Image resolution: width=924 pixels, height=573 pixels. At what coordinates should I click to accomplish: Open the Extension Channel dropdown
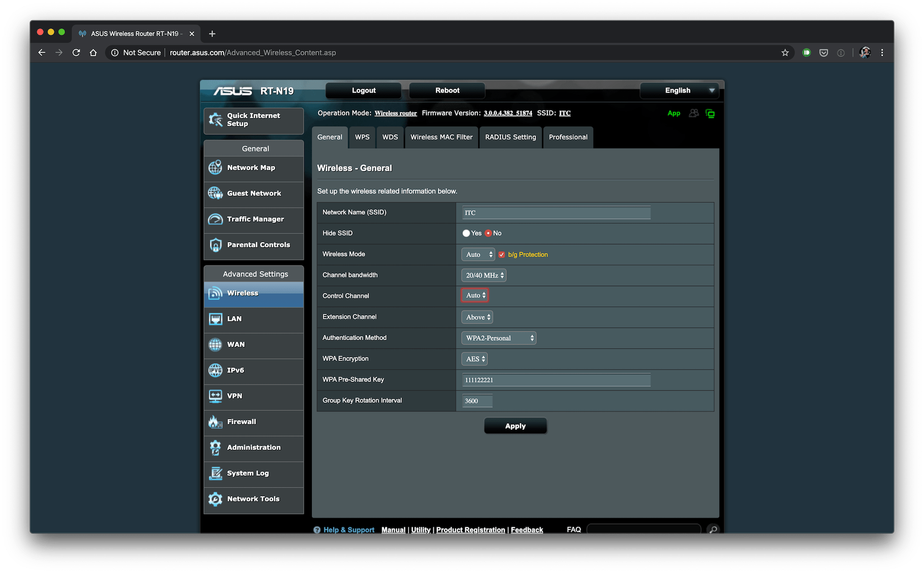pos(477,317)
